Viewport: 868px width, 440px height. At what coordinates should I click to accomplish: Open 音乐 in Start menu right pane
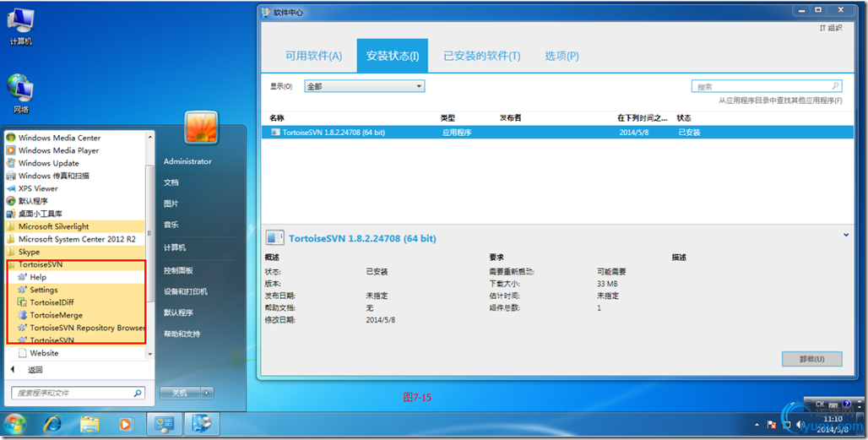pyautogui.click(x=171, y=225)
